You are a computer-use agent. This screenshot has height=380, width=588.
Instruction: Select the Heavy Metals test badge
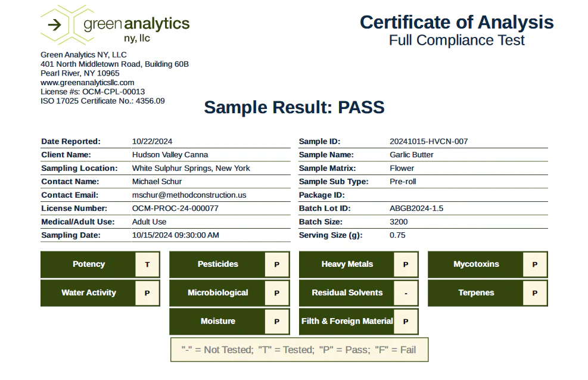[x=359, y=264]
